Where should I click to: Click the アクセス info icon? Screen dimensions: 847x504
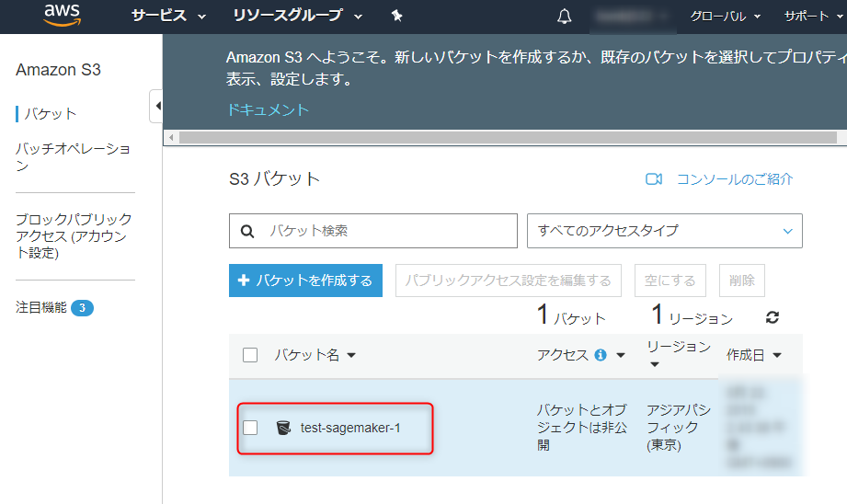point(601,355)
